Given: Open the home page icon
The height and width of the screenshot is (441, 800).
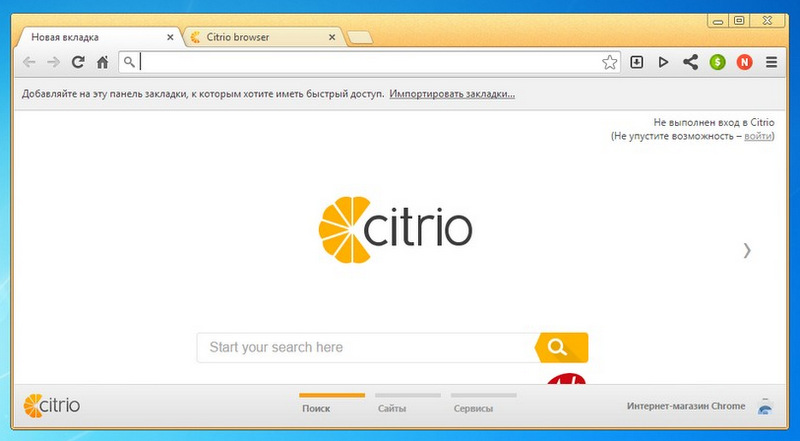Looking at the screenshot, I should (103, 62).
